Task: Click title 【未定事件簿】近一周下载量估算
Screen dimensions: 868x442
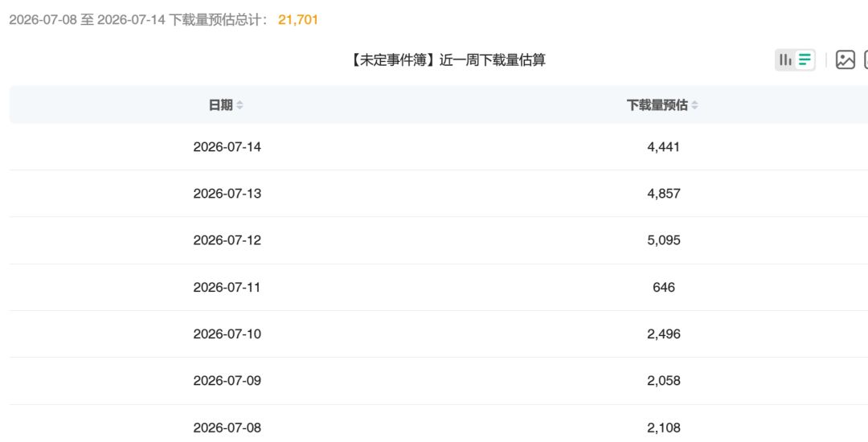Action: 447,59
